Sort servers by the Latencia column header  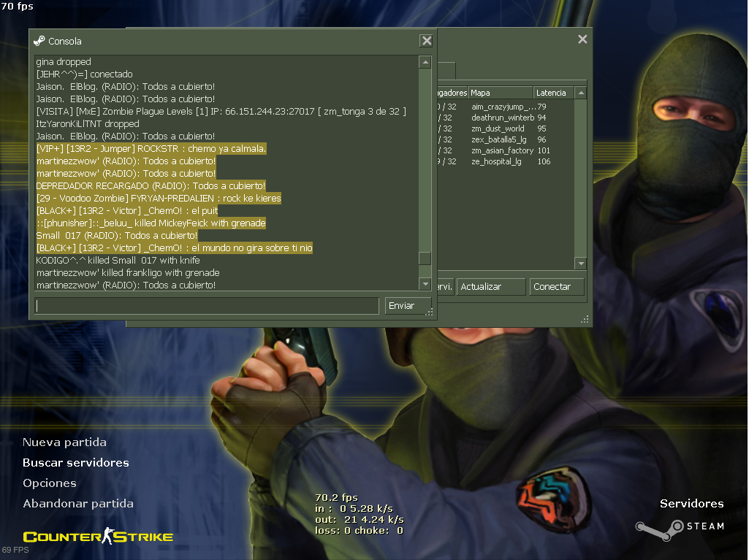point(554,93)
